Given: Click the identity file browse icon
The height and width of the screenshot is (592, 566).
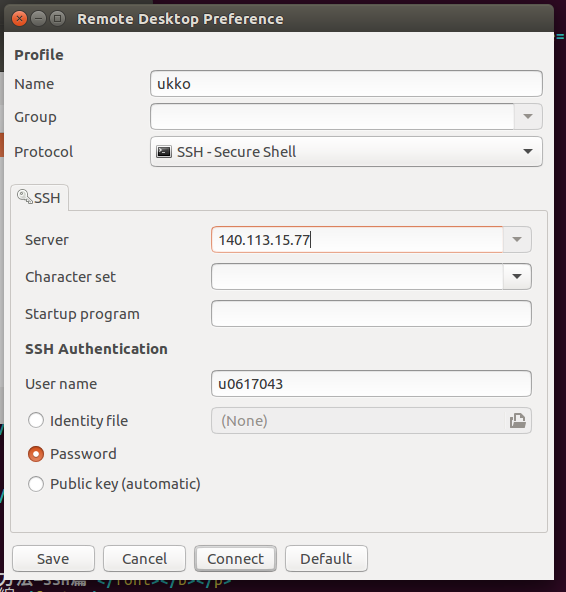Looking at the screenshot, I should tap(517, 421).
